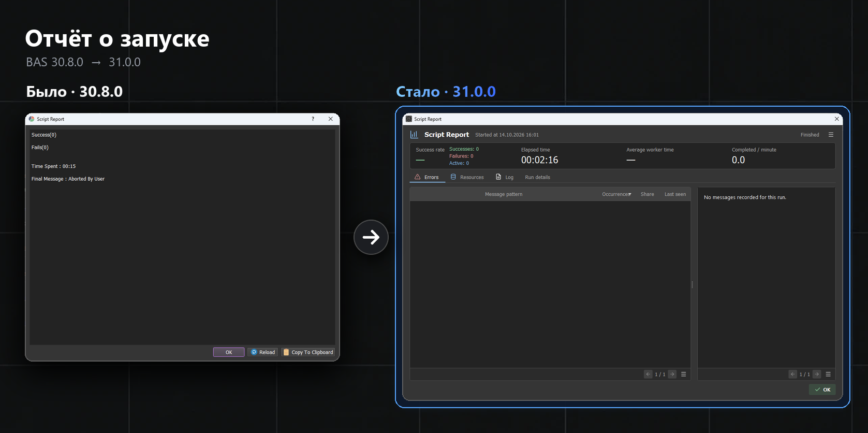Go to next page in messages panel
This screenshot has height=433, width=868.
[817, 374]
